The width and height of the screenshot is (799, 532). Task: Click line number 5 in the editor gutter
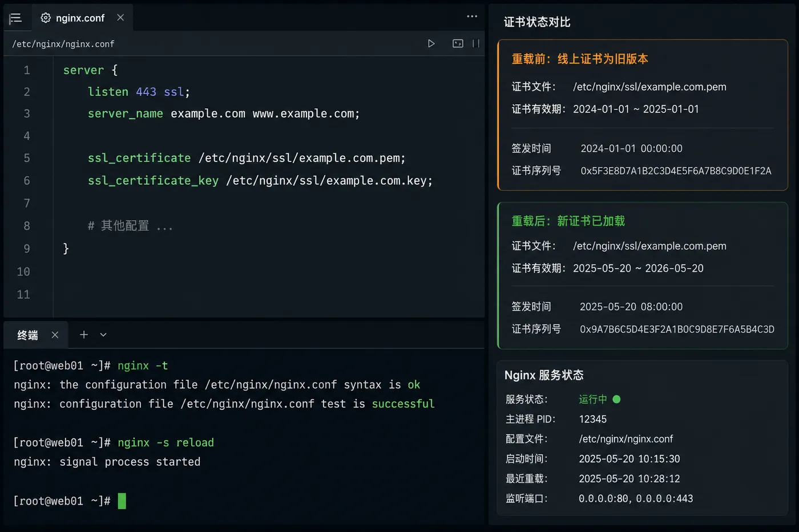[26, 158]
